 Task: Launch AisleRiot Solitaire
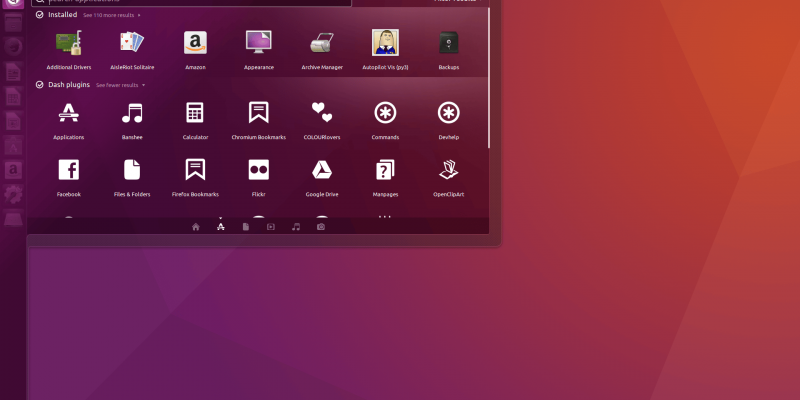(x=132, y=50)
